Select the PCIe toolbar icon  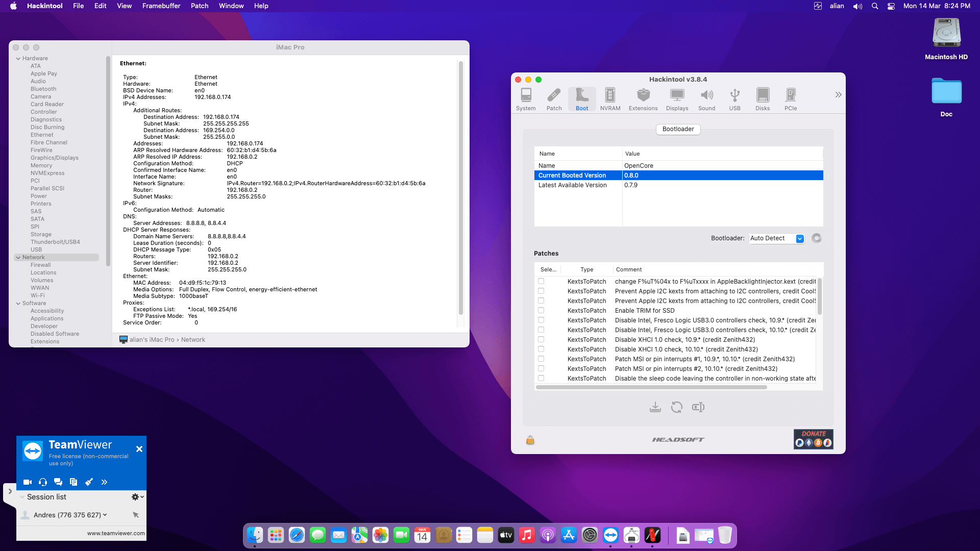click(791, 99)
